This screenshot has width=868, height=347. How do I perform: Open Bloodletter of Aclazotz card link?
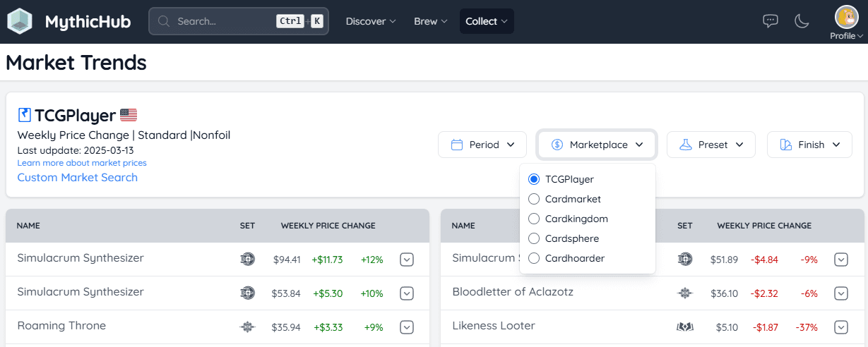(x=513, y=292)
